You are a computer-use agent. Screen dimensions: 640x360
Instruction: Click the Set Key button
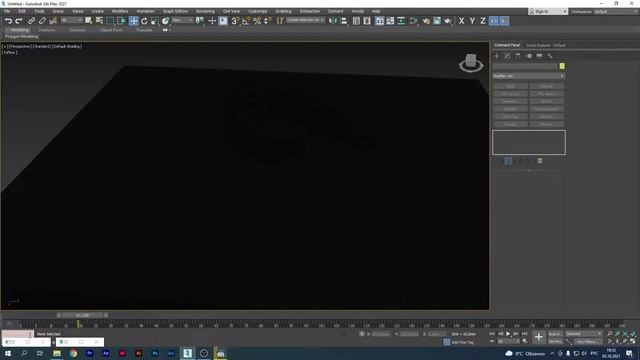tap(555, 341)
